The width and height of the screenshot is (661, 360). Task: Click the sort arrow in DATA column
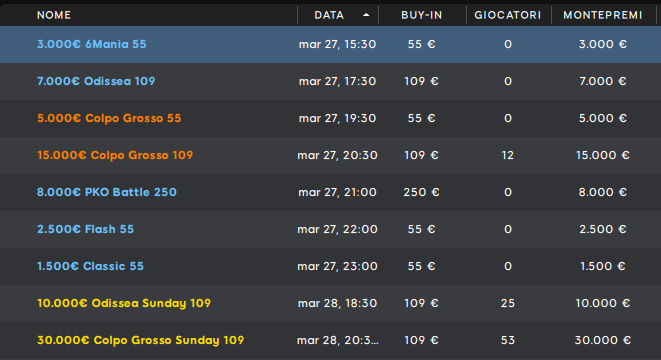(366, 15)
